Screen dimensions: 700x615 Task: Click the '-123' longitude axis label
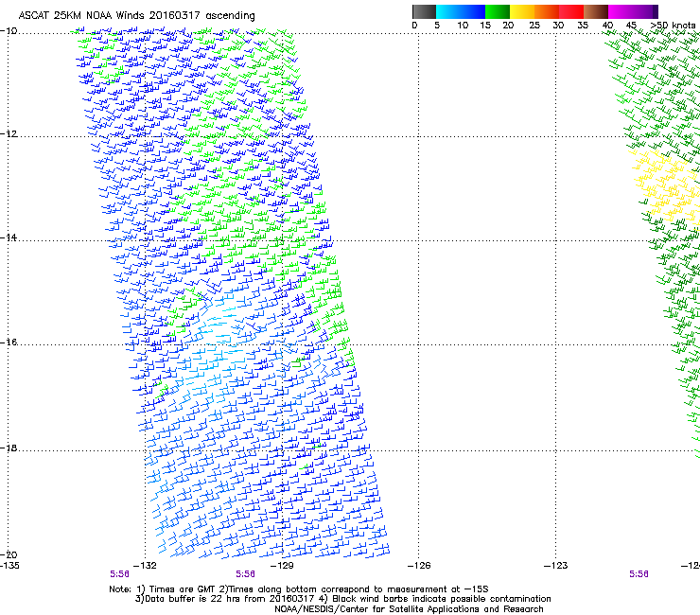556,566
